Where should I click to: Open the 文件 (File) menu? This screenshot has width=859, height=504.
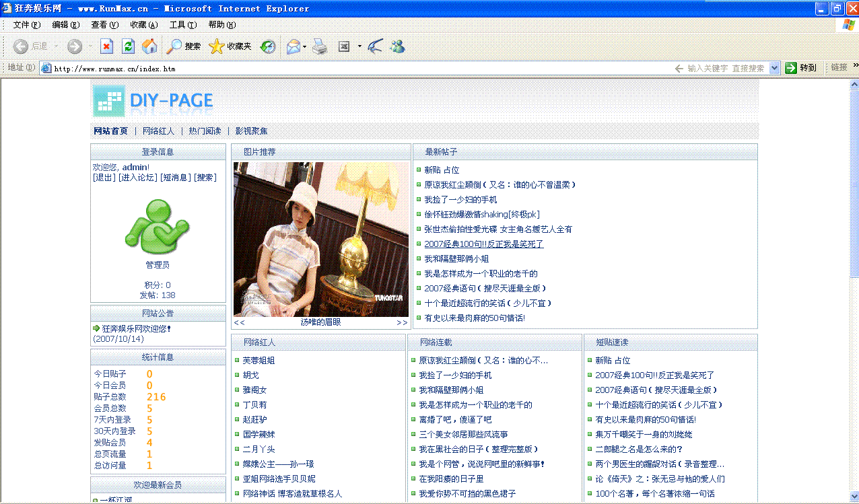coord(26,25)
